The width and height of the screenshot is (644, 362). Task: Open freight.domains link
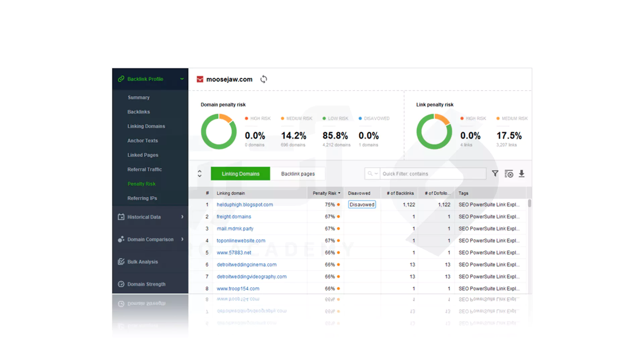(x=234, y=217)
